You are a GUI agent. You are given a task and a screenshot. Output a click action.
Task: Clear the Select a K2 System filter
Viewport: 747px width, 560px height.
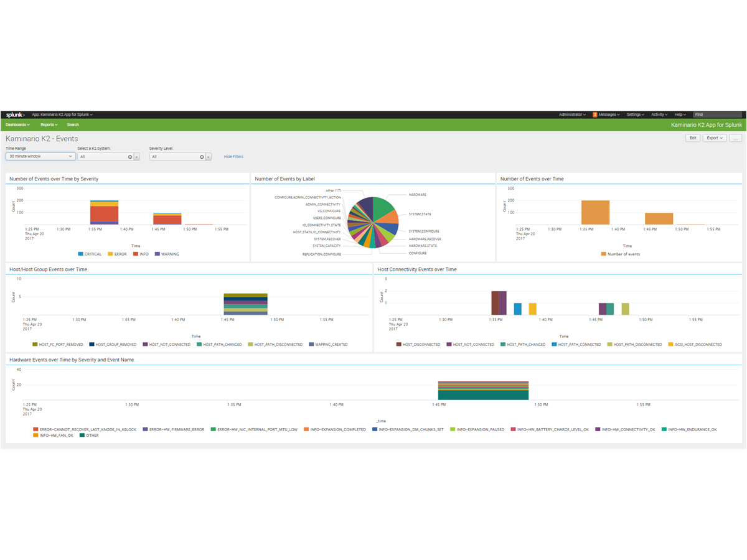pyautogui.click(x=130, y=157)
